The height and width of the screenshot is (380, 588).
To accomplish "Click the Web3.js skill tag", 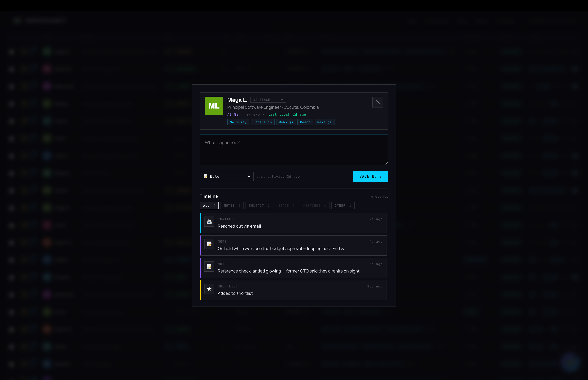I will pos(286,122).
